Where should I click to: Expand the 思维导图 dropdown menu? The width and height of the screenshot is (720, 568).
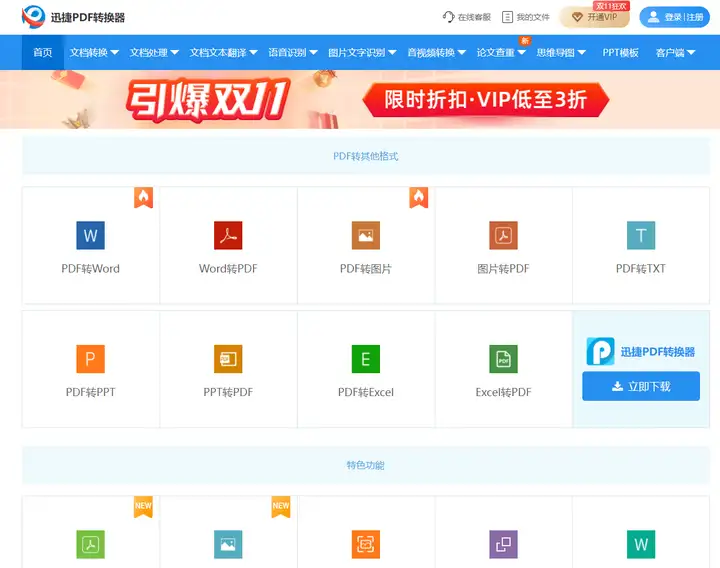[561, 52]
